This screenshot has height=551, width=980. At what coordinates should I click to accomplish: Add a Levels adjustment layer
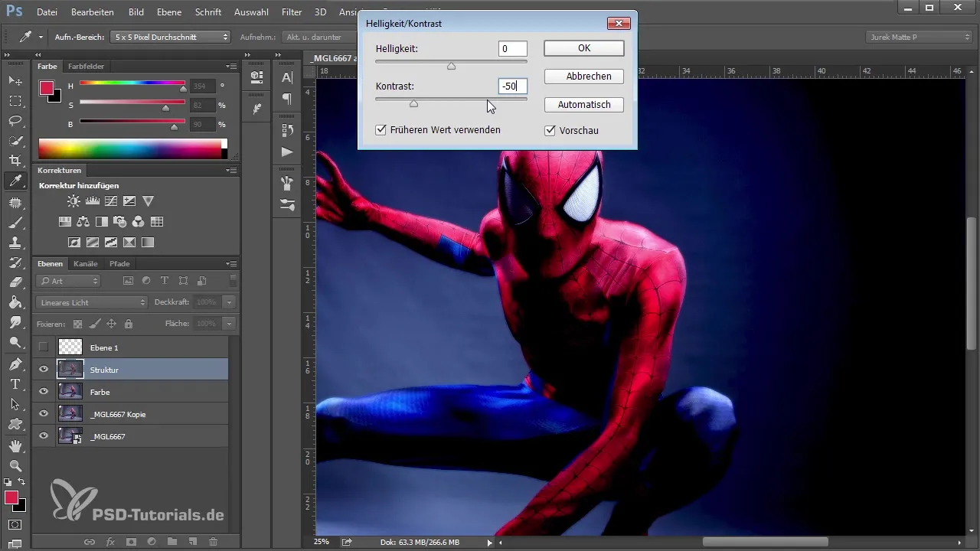click(x=93, y=201)
